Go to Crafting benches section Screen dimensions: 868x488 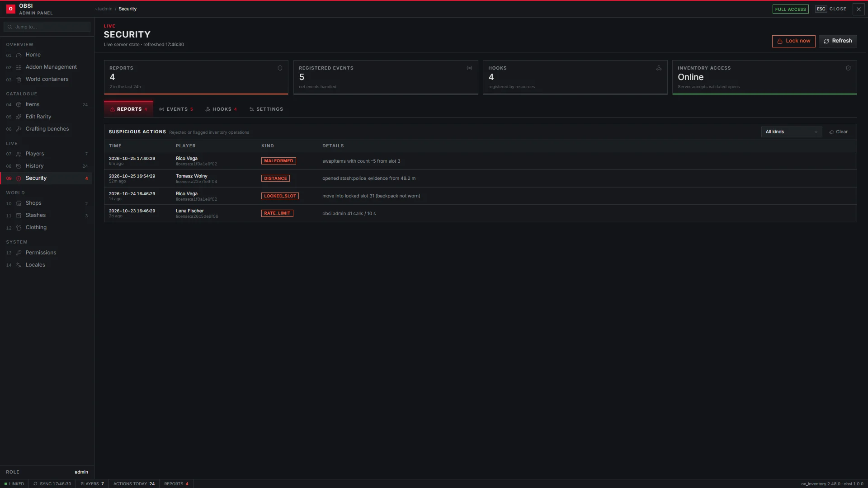click(46, 129)
